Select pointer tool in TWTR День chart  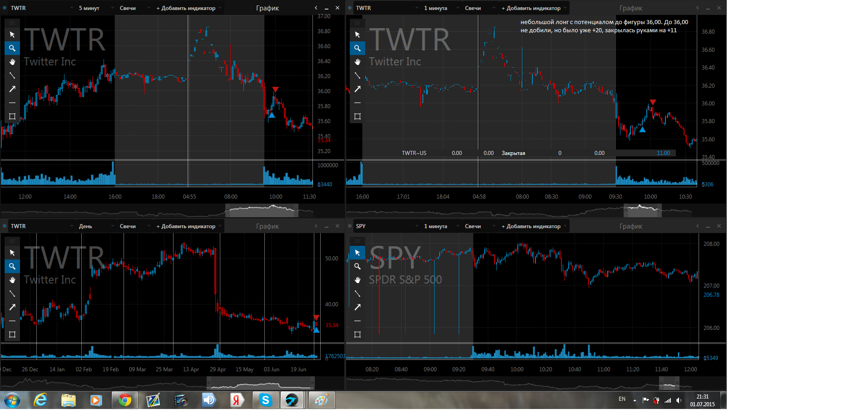[12, 253]
